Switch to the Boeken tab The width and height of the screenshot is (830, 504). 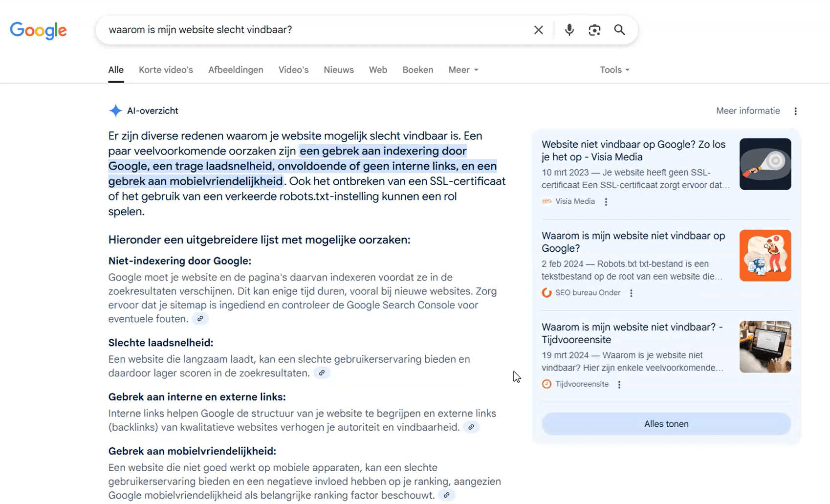[x=418, y=70]
